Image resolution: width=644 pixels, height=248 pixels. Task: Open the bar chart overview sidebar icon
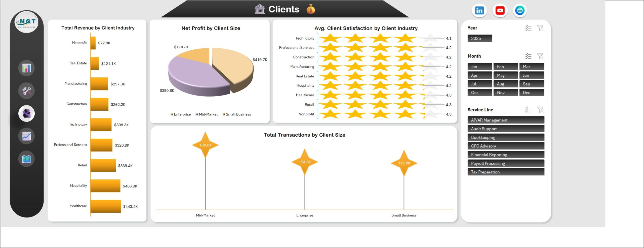pos(26,68)
